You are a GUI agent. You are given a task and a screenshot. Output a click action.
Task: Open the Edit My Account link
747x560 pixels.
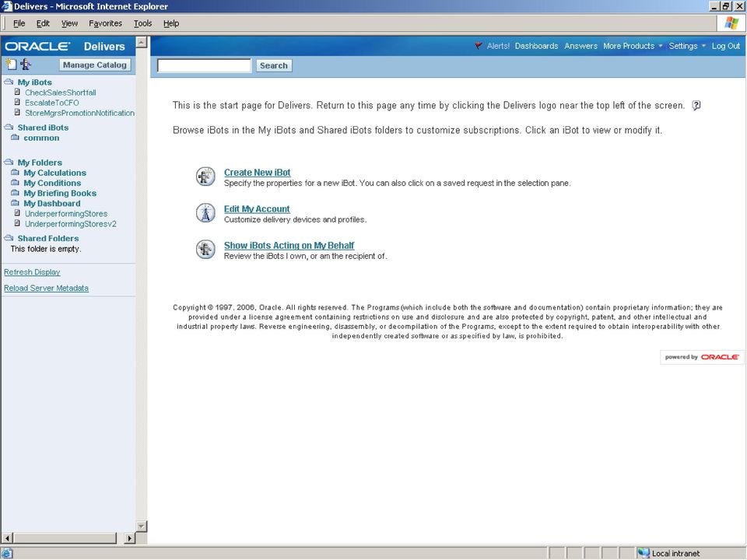coord(257,209)
